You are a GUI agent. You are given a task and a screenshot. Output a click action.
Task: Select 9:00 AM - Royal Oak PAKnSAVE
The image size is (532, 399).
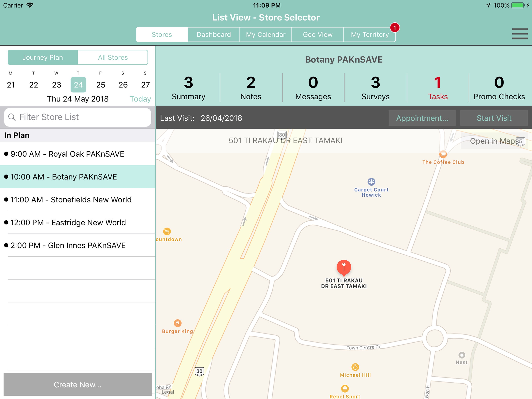78,154
